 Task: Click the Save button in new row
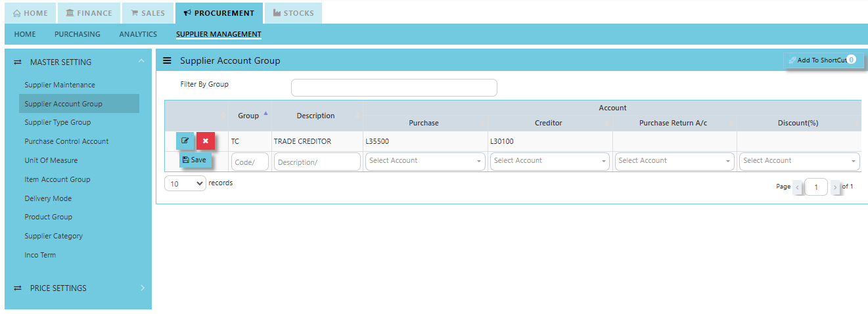pos(194,160)
